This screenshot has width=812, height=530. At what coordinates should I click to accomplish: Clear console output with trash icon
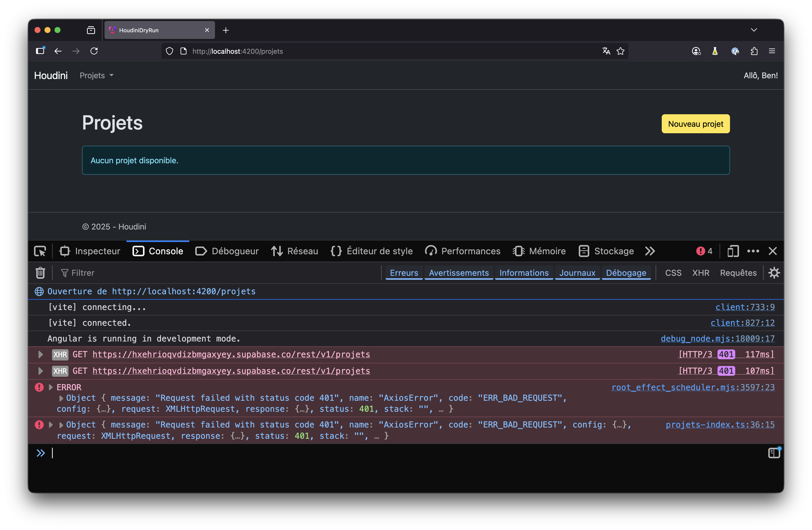coord(40,273)
